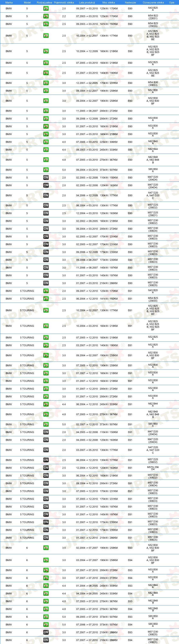The image size is (179, 644).
Task: Select date range '07.2006 -> 07.2010'
Action: 87,625
